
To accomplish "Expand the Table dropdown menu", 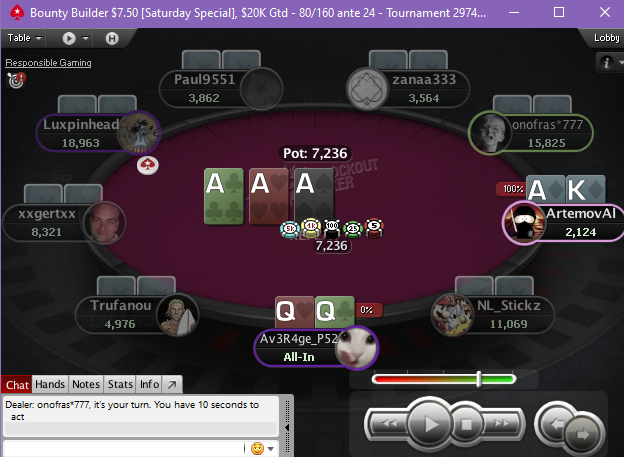I will click(x=24, y=38).
